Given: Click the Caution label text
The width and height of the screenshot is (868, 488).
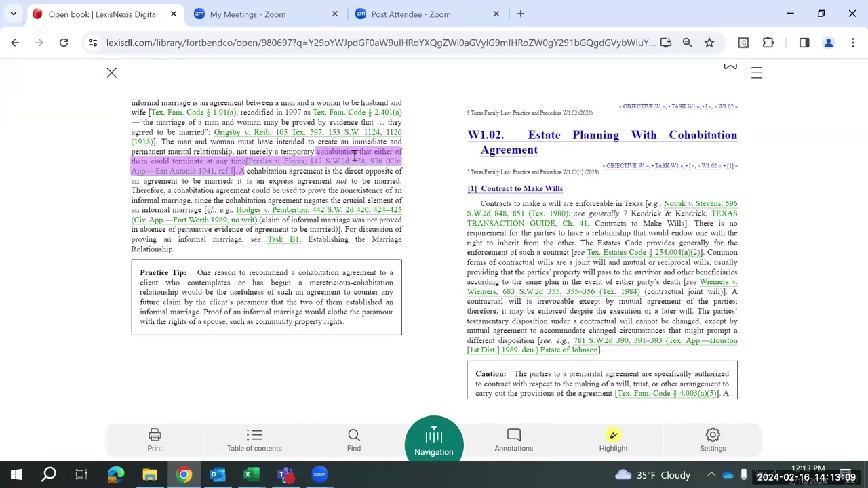Looking at the screenshot, I should 491,374.
